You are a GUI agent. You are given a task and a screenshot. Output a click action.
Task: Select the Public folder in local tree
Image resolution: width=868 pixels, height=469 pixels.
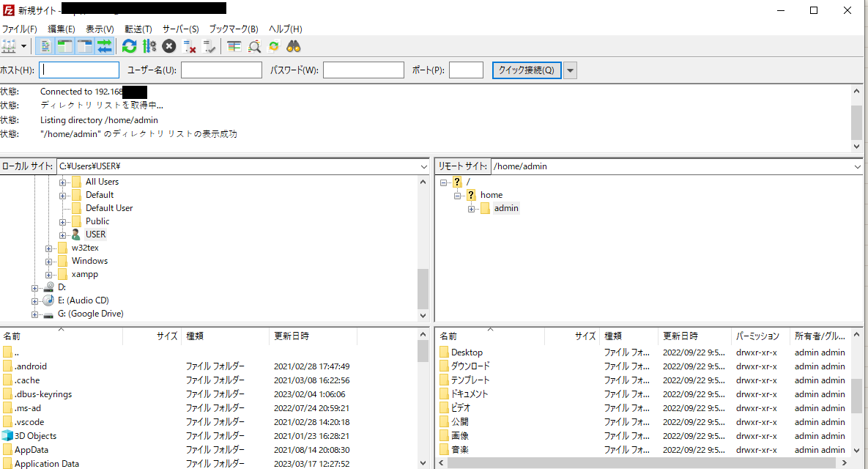tap(97, 221)
